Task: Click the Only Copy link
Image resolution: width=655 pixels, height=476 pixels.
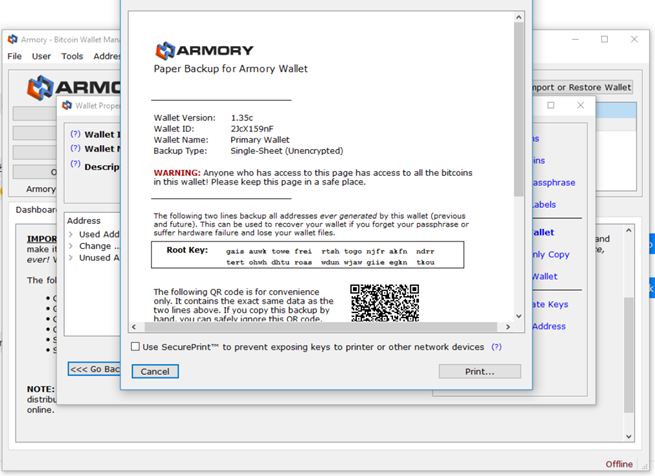Action: (551, 255)
